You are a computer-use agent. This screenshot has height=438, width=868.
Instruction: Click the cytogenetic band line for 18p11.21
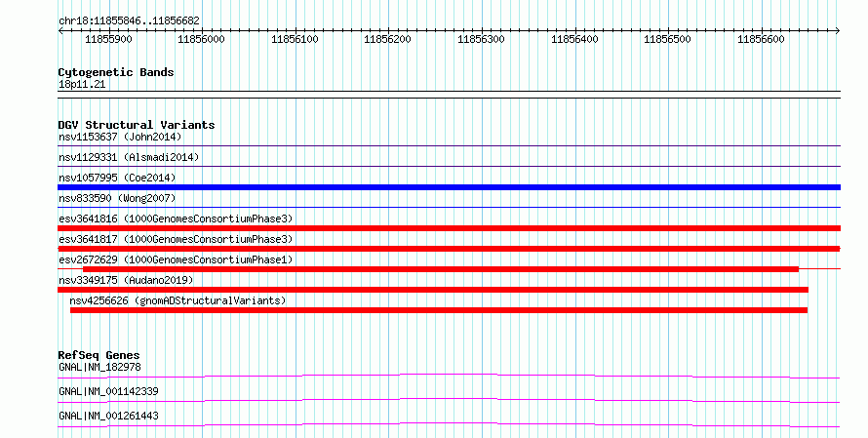click(449, 95)
